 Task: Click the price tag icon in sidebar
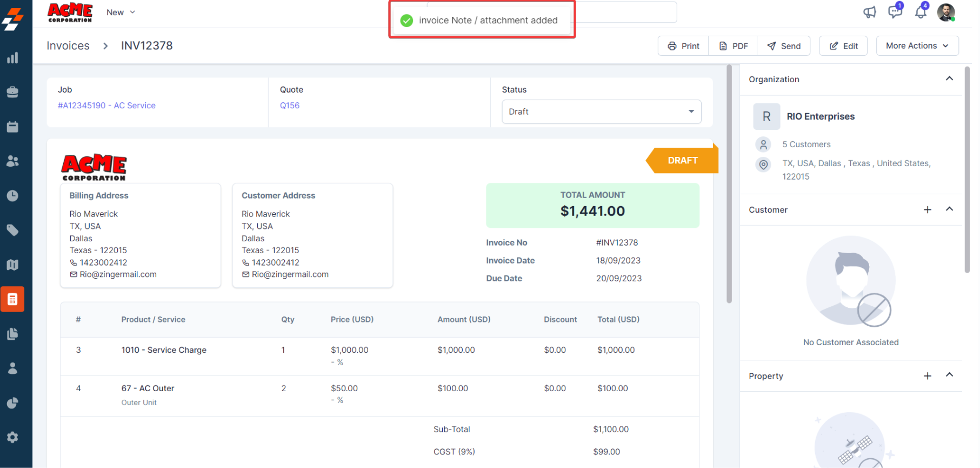[12, 230]
